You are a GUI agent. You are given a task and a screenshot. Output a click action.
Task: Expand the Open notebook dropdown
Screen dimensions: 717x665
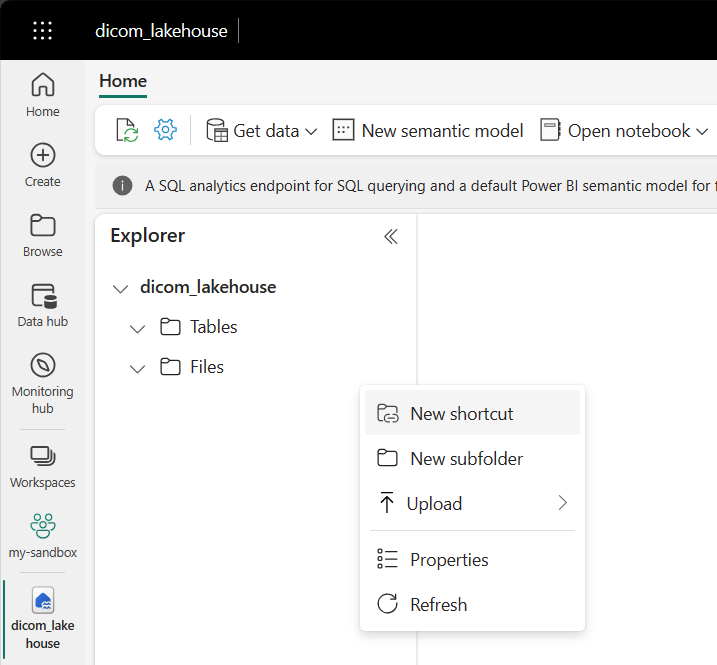point(623,130)
